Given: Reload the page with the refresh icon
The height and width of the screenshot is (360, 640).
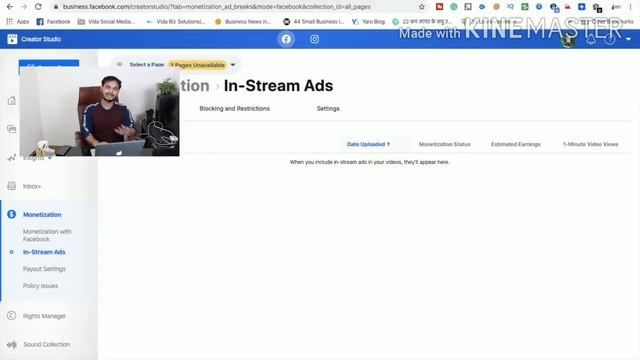Looking at the screenshot, I should click(x=38, y=7).
